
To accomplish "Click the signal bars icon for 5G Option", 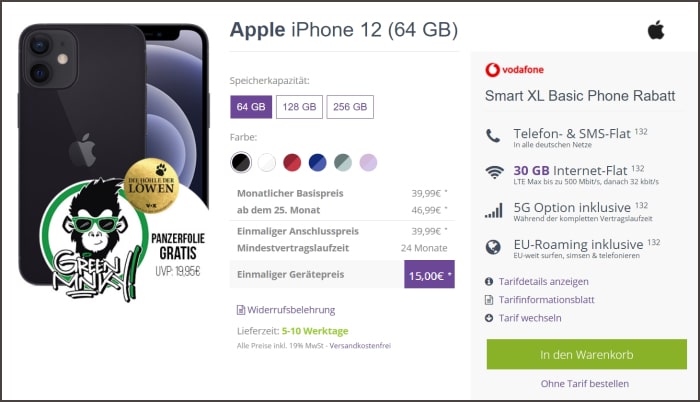I will point(494,210).
